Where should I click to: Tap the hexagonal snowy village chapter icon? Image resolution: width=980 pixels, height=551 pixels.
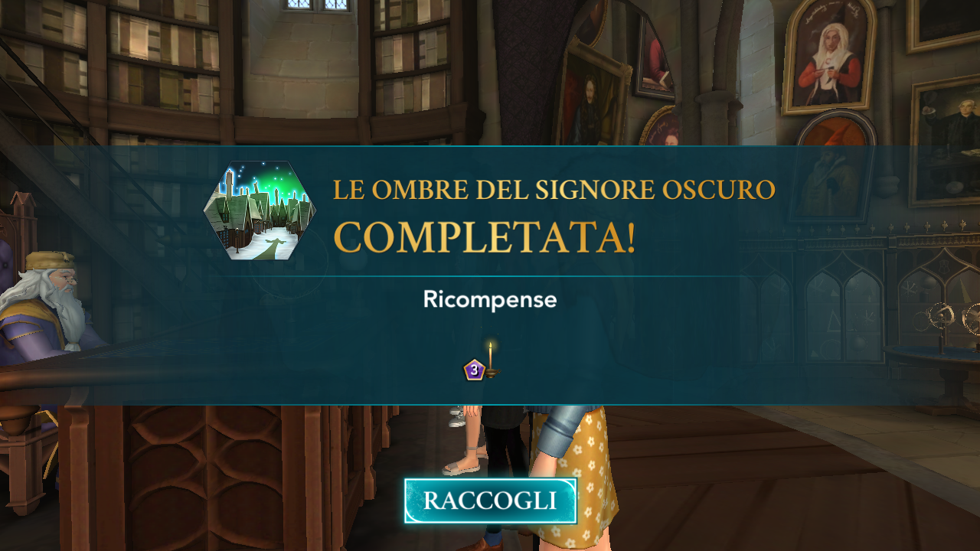(260, 210)
